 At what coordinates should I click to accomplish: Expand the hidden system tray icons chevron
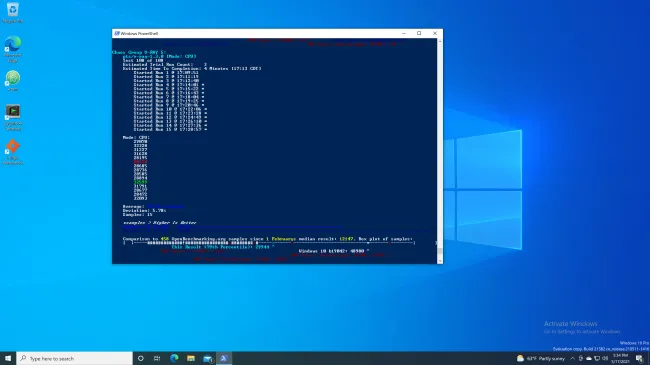click(x=572, y=358)
